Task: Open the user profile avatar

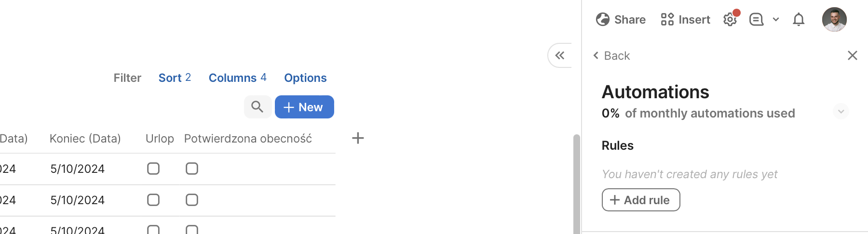Action: coord(834,20)
